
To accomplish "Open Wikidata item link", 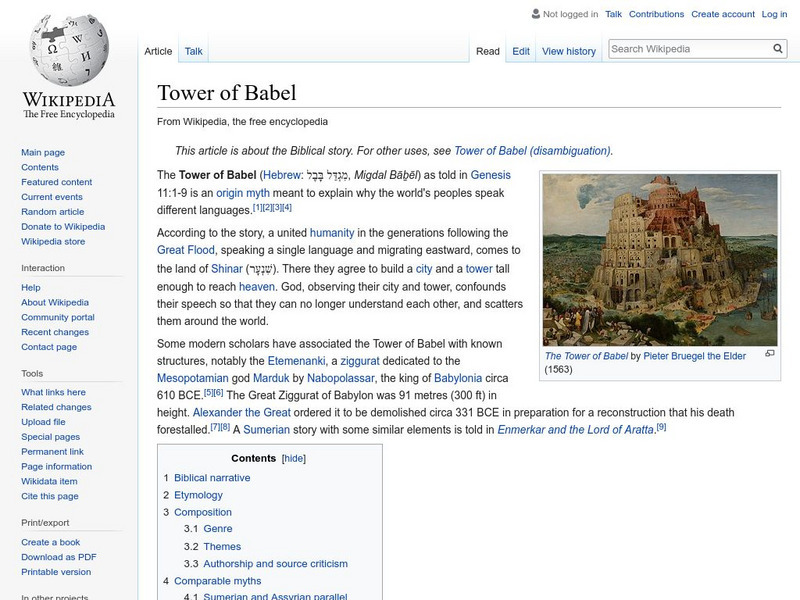I will click(x=49, y=481).
